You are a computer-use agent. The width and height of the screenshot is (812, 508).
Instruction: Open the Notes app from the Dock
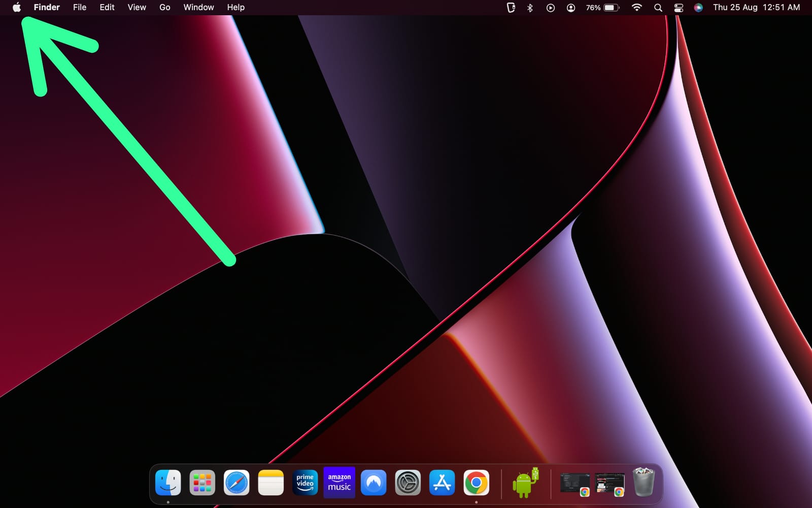click(x=270, y=483)
